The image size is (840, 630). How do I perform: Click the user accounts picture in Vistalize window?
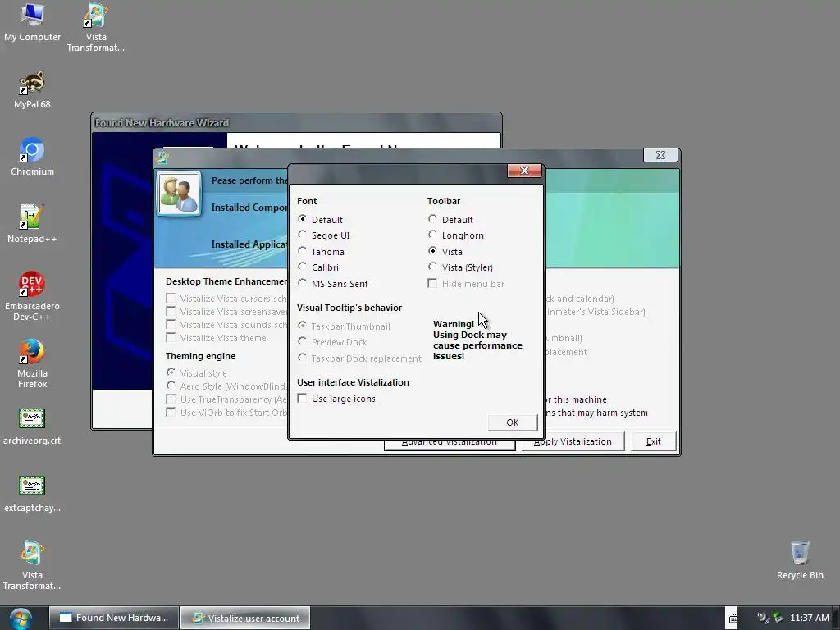point(178,194)
